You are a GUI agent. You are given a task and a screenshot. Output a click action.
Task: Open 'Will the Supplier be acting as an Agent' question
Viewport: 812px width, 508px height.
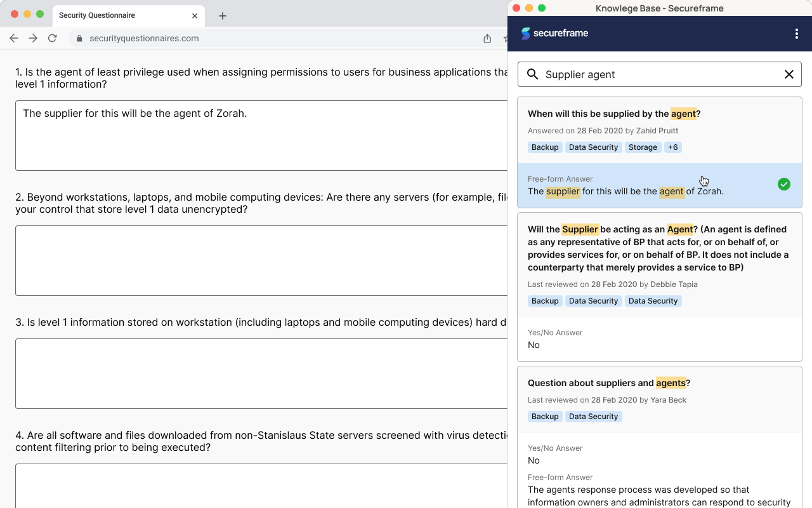click(x=658, y=248)
